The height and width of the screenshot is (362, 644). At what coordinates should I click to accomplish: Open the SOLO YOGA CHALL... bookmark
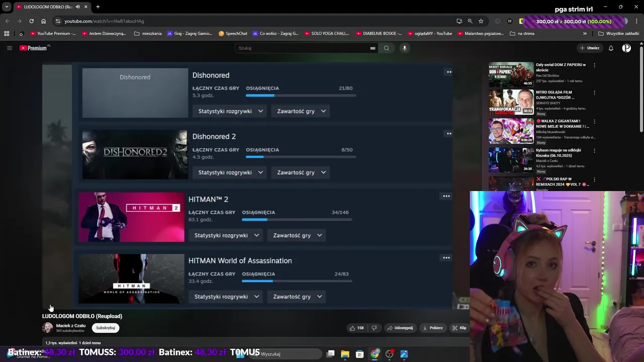point(326,34)
